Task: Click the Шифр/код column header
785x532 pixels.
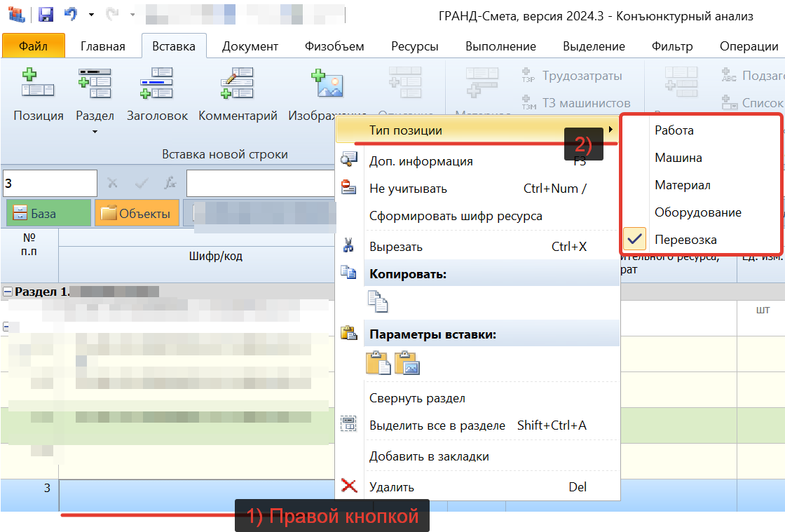Action: (215, 256)
